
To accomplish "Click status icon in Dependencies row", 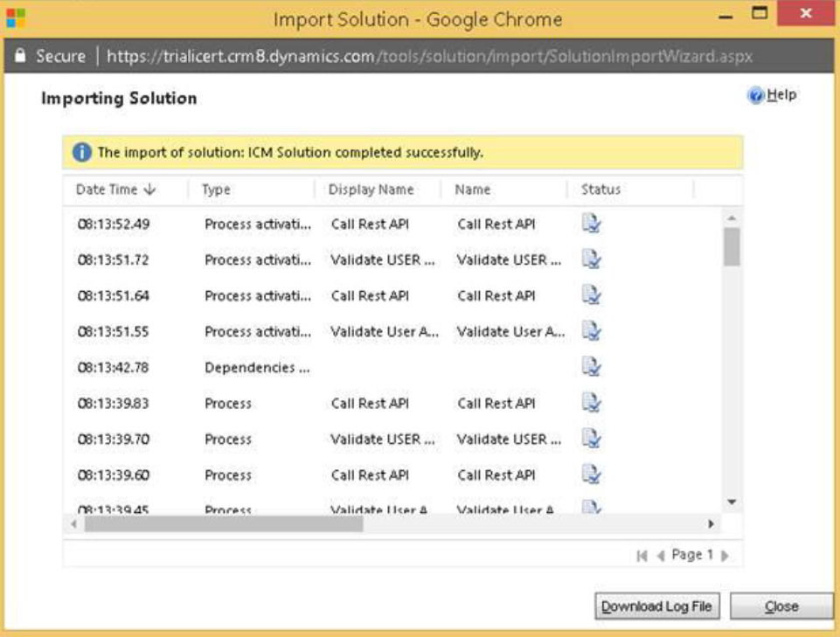I will click(x=592, y=367).
